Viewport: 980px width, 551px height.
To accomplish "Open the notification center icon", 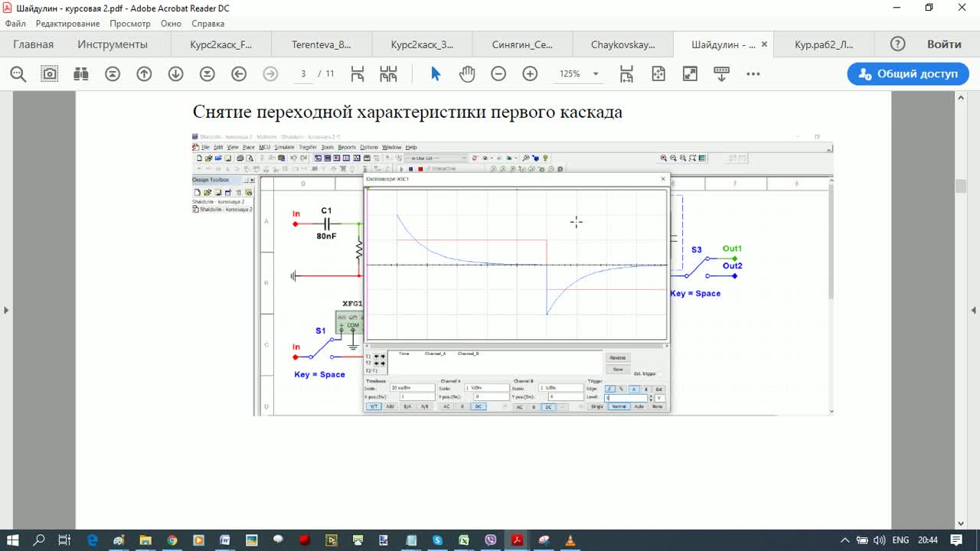I will tap(956, 540).
